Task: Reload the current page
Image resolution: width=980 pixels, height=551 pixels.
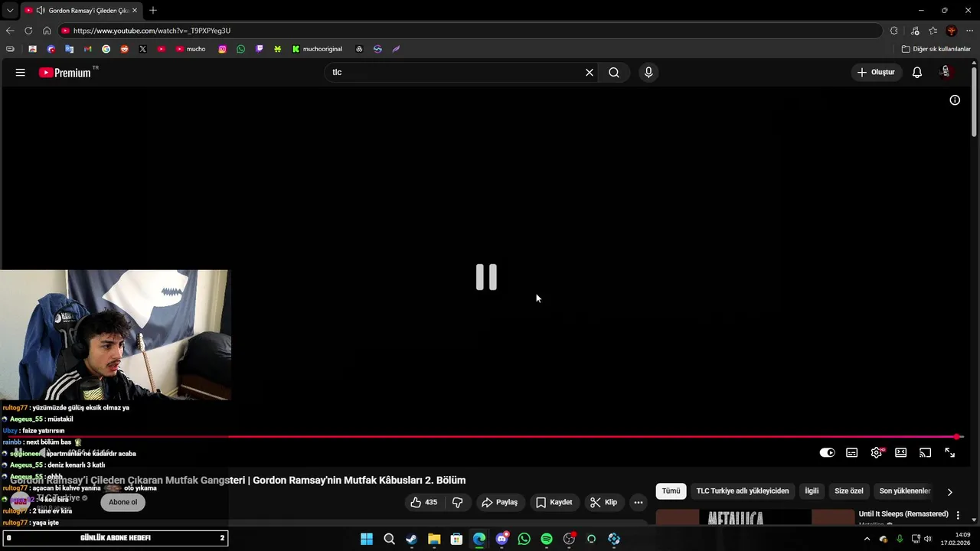Action: (28, 31)
